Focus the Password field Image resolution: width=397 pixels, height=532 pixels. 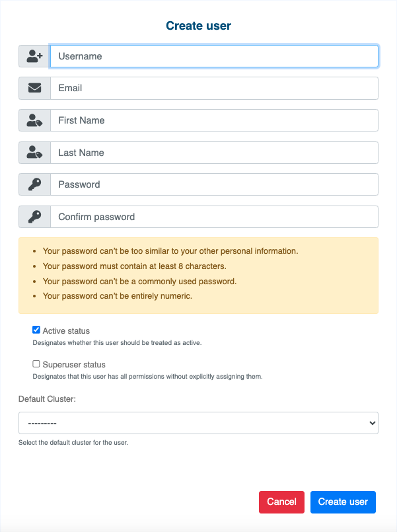[x=214, y=185]
